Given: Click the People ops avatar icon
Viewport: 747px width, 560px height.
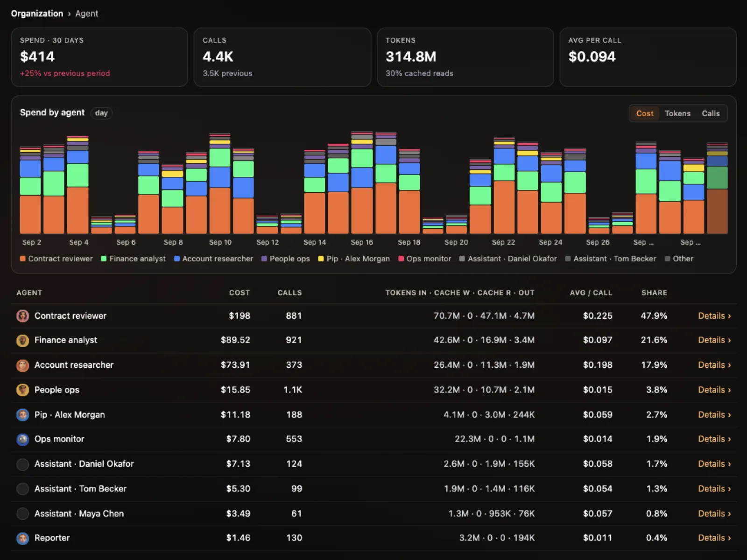Looking at the screenshot, I should coord(22,390).
